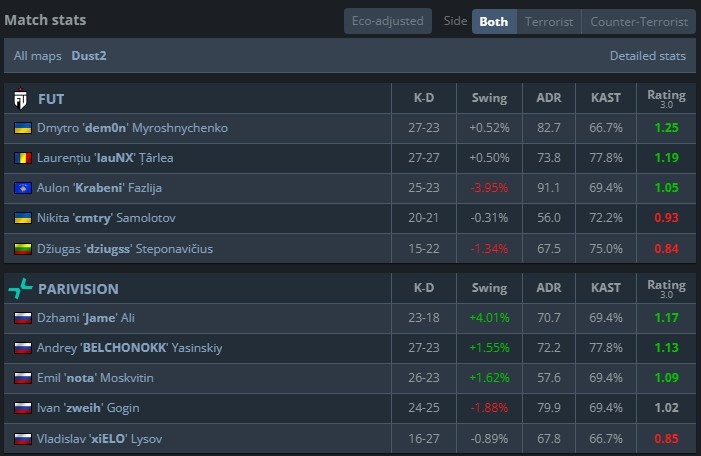The width and height of the screenshot is (701, 456).
Task: Click the FUT Rating 3.0 column header
Action: point(666,99)
